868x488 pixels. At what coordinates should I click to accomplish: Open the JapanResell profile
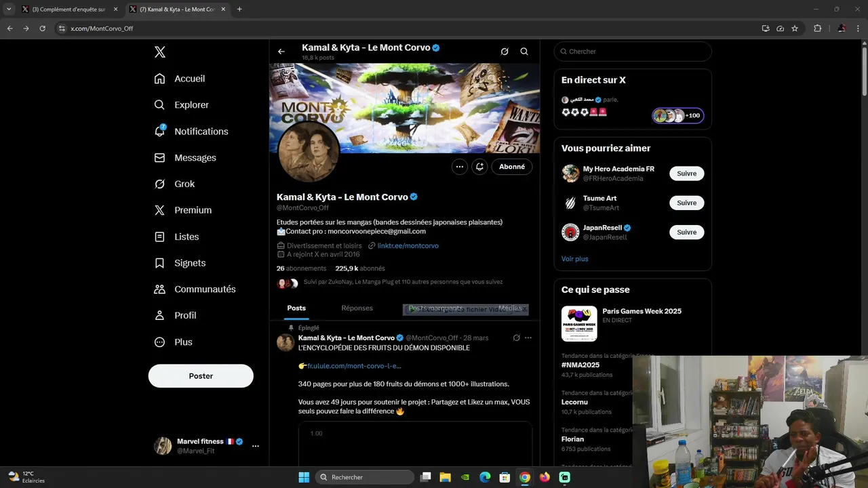click(x=602, y=228)
